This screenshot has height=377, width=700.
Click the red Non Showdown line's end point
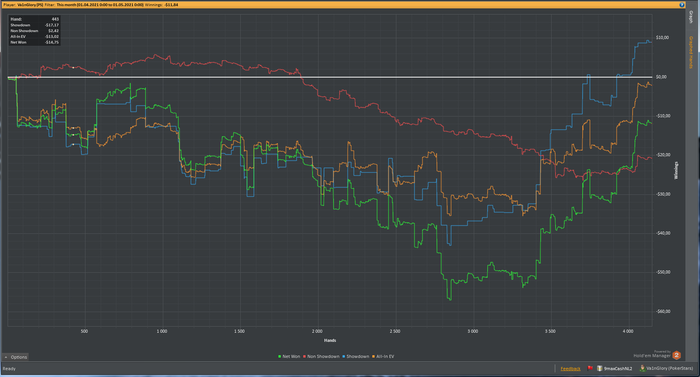[651, 158]
